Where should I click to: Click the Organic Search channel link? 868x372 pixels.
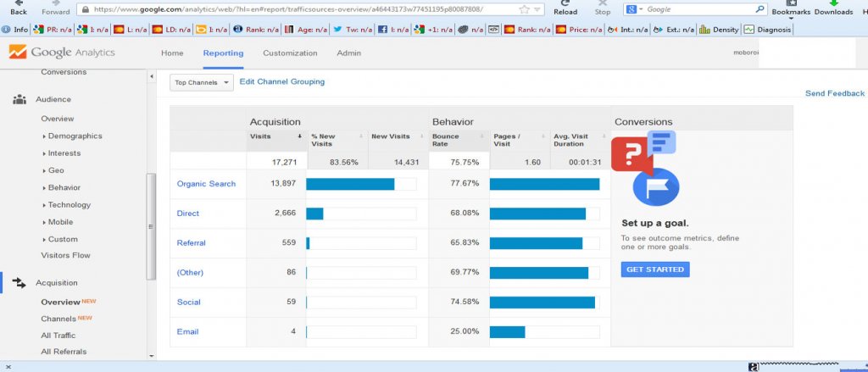pyautogui.click(x=206, y=184)
